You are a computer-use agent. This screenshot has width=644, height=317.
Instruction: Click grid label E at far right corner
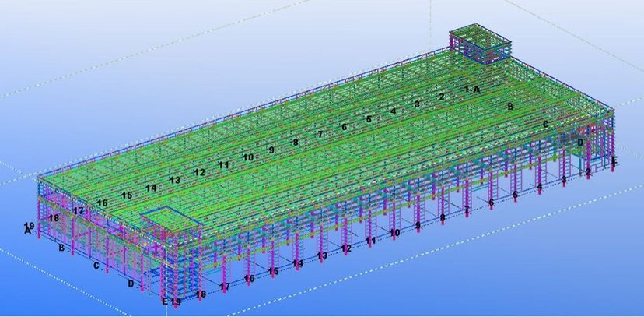(614, 161)
